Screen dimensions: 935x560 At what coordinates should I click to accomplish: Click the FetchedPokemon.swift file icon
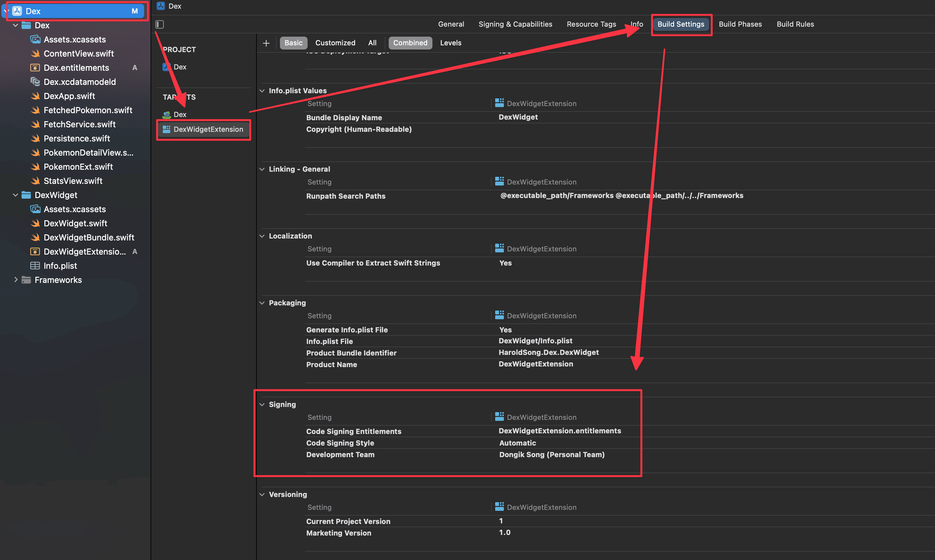[35, 110]
